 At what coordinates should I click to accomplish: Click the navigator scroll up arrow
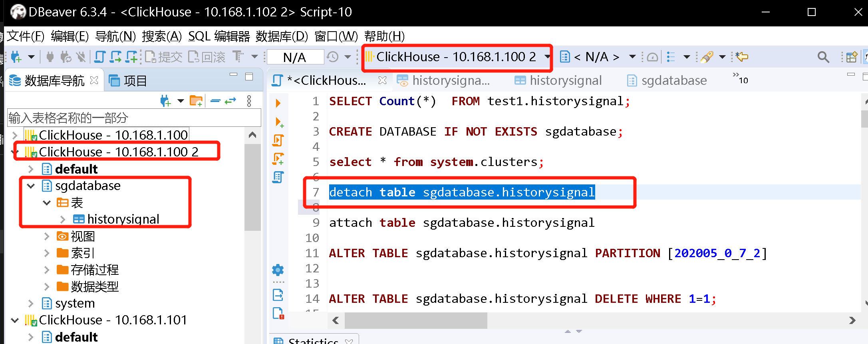point(252,135)
